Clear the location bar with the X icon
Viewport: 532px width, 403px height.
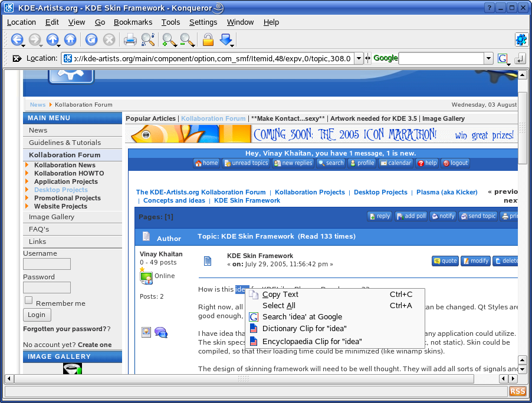pyautogui.click(x=17, y=59)
